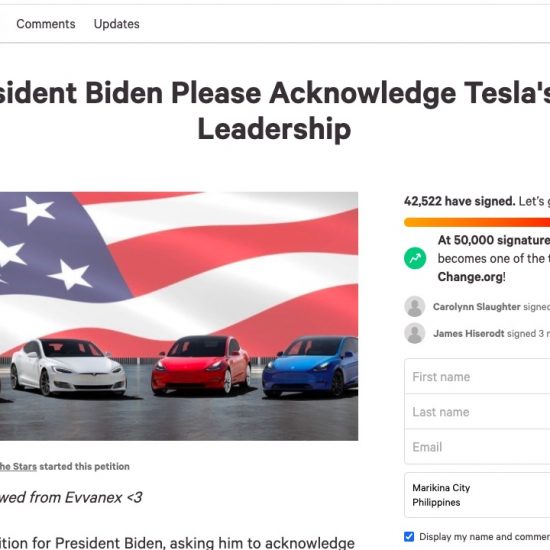Image resolution: width=550 pixels, height=550 pixels.
Task: Click the signature progress bar
Action: [477, 222]
